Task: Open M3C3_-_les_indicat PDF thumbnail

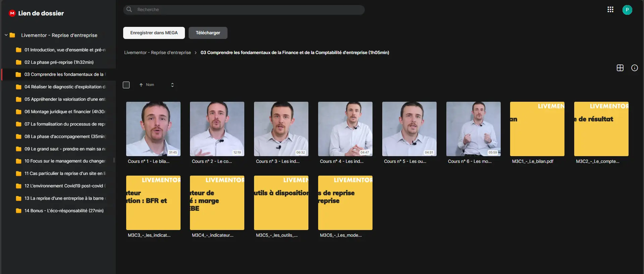Action: point(153,203)
